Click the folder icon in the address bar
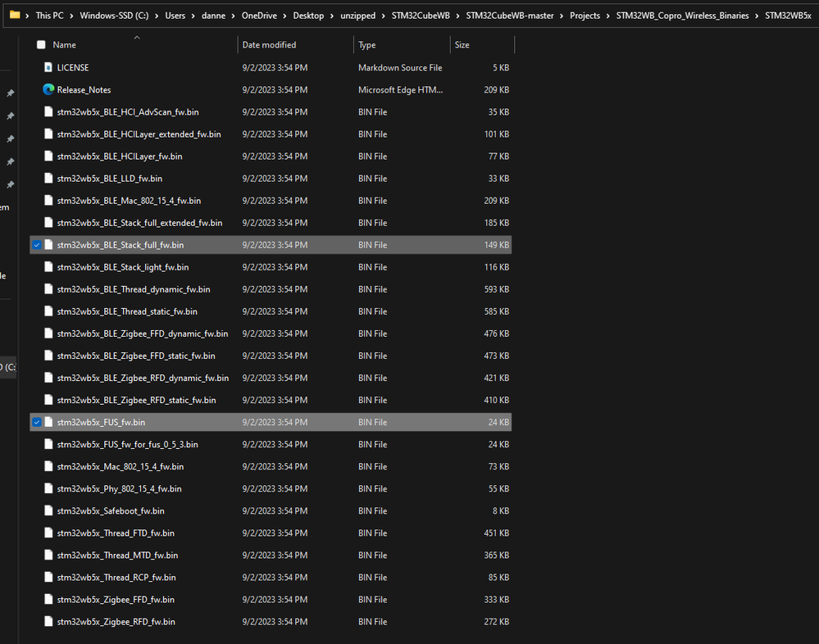 [15, 15]
